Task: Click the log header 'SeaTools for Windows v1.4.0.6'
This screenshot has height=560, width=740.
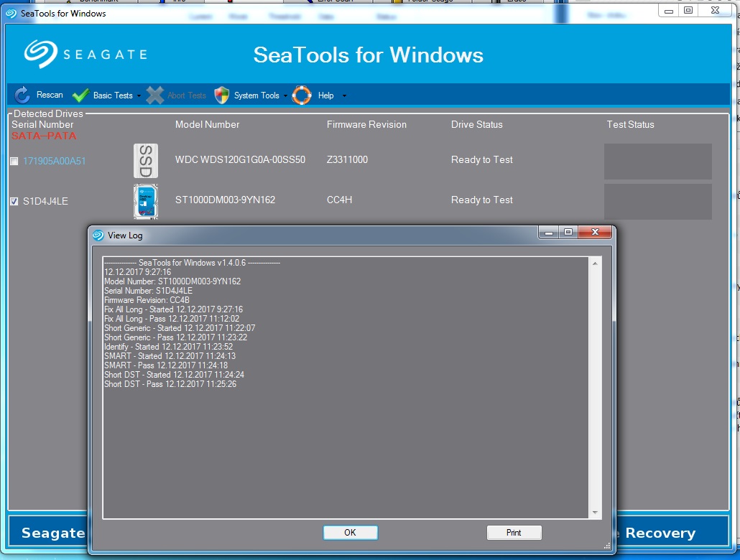Action: (x=192, y=263)
